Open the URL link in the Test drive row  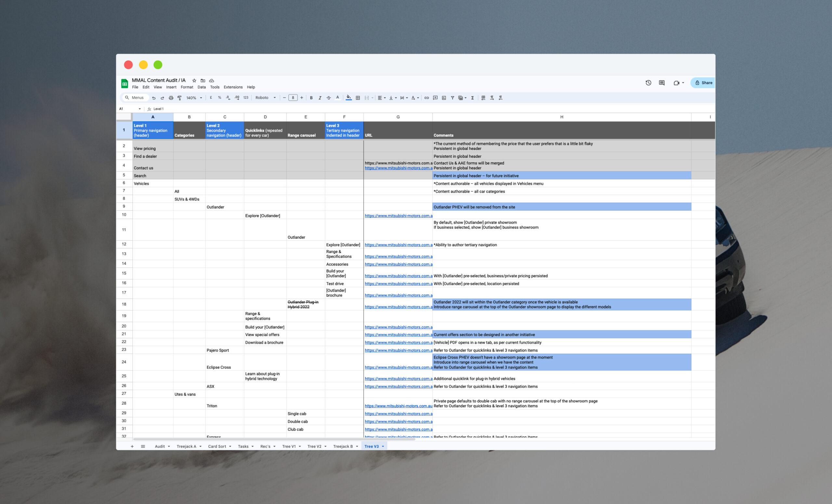point(398,284)
